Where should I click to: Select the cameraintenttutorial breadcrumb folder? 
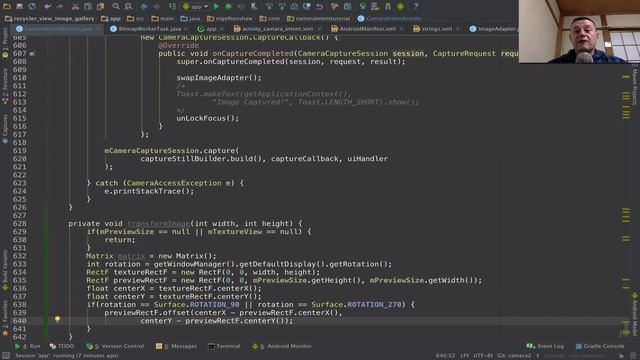[x=319, y=18]
